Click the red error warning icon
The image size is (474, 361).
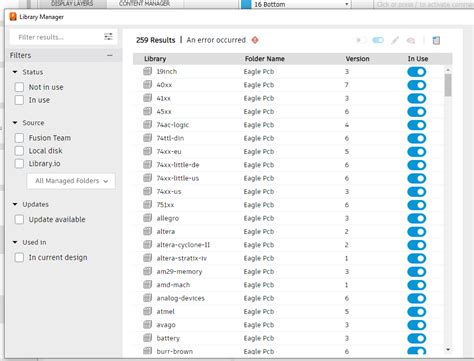(x=255, y=40)
